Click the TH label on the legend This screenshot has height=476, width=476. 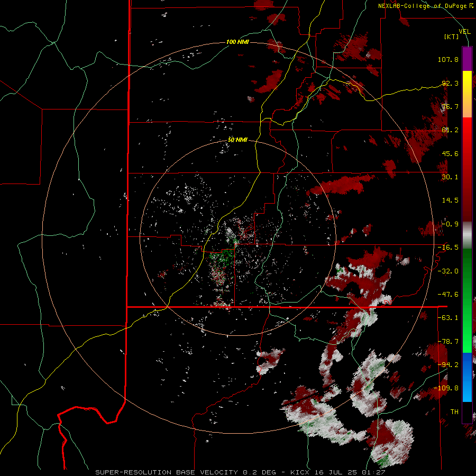[454, 412]
